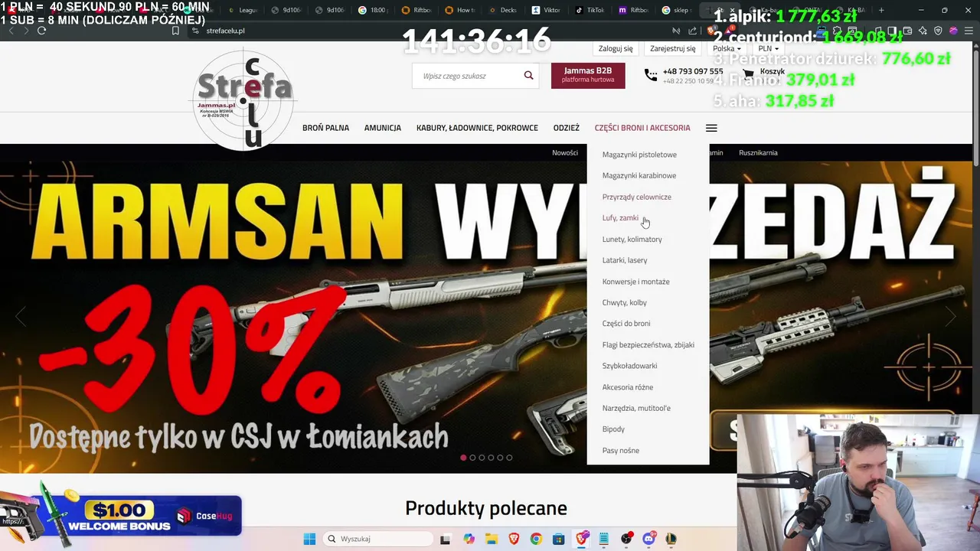Screen dimensions: 980x551
Task: Open the Koszyk shopping cart icon
Action: coord(748,74)
